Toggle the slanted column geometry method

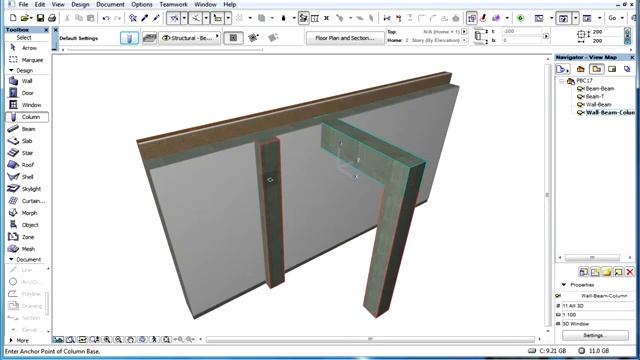coord(273,38)
